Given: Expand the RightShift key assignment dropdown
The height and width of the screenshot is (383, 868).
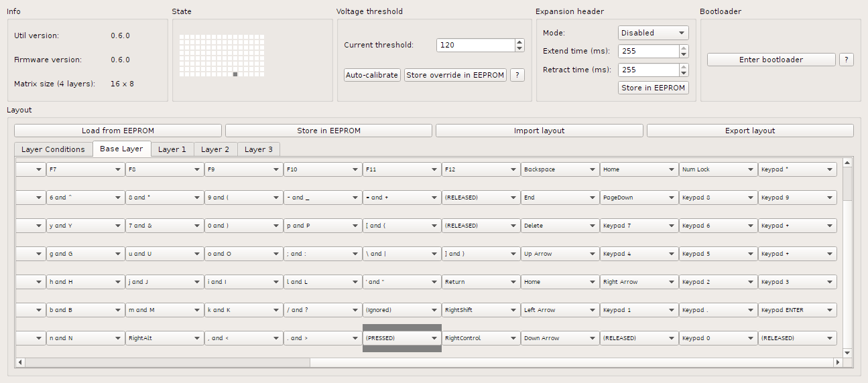Looking at the screenshot, I should point(481,310).
